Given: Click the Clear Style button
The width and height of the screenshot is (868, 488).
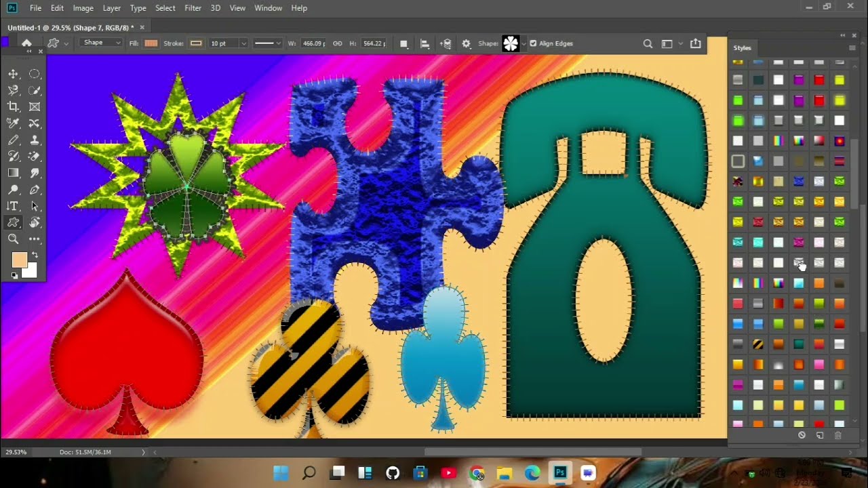Looking at the screenshot, I should 802,435.
